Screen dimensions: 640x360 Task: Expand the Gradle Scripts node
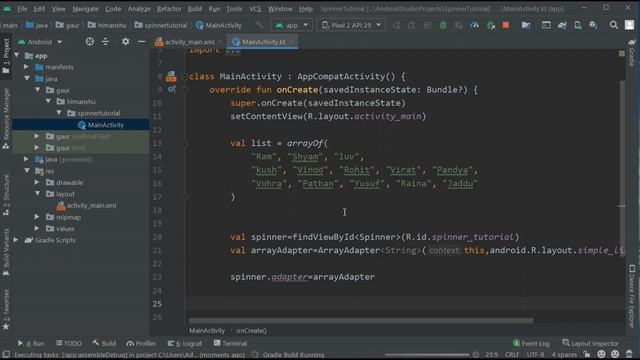tap(16, 240)
